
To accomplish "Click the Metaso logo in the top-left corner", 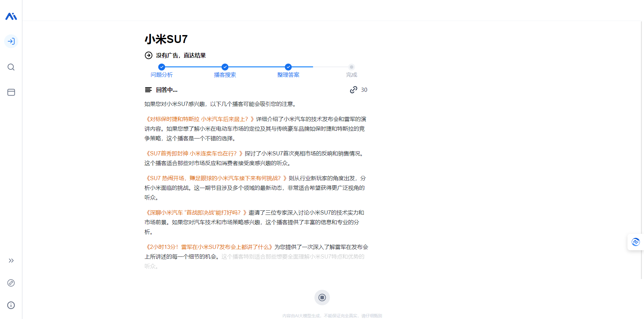I will coord(11,16).
